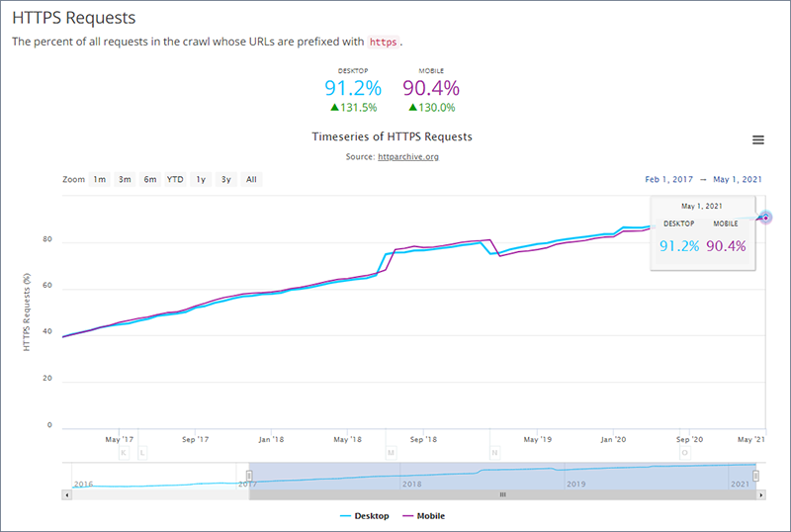Zoom chart to 3y

226,179
